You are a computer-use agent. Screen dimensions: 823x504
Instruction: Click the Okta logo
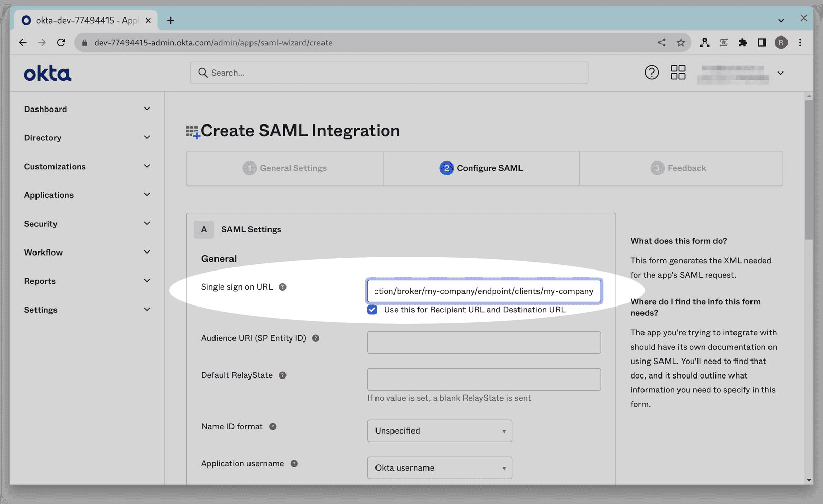pos(47,74)
